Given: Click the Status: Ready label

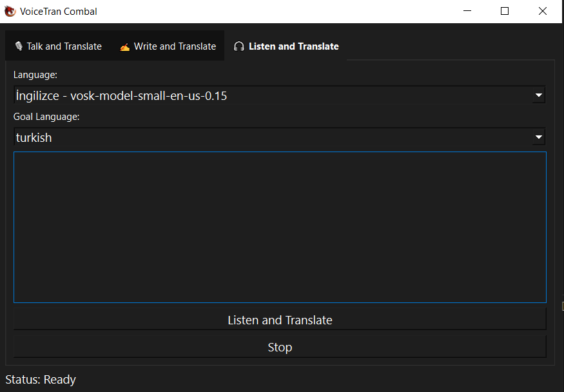Looking at the screenshot, I should tap(41, 379).
